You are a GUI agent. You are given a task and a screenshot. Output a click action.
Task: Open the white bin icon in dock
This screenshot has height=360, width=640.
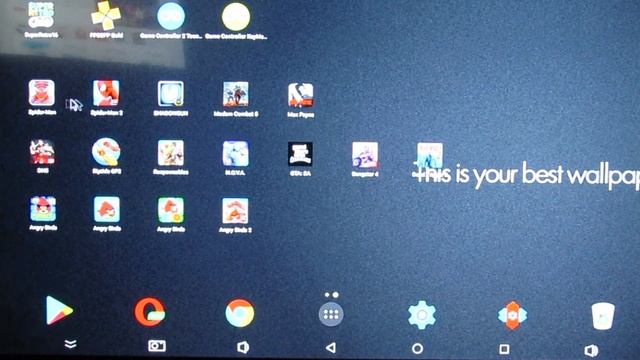(603, 316)
